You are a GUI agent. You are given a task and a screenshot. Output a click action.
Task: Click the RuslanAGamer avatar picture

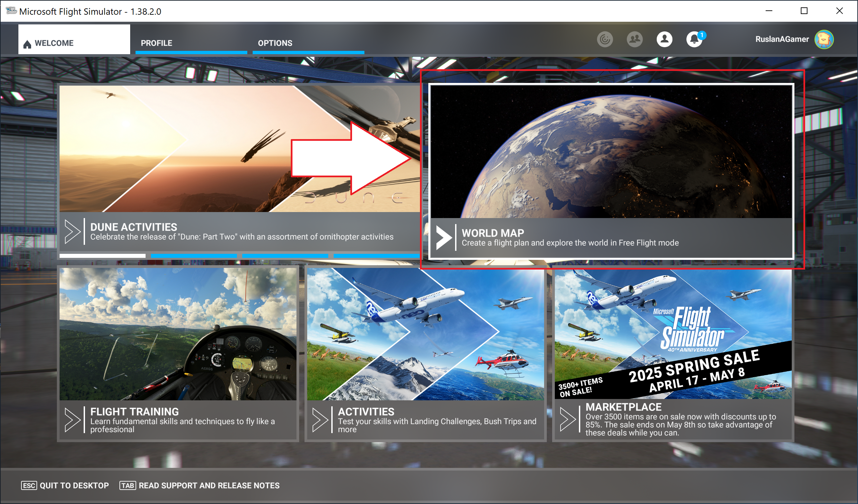[824, 39]
